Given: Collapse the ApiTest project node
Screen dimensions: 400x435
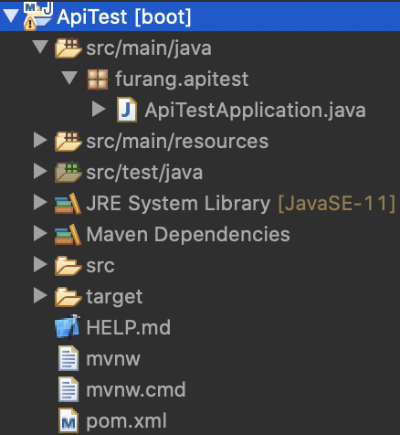Looking at the screenshot, I should (11, 16).
